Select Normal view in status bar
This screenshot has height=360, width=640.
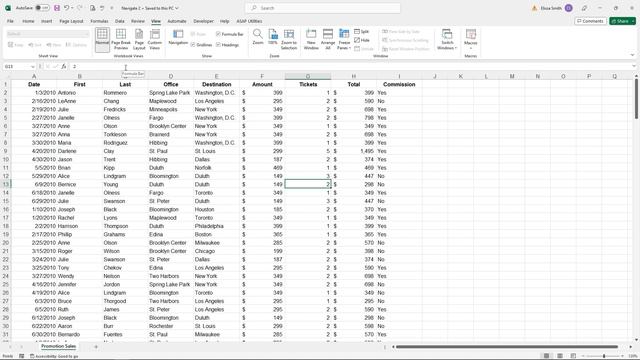click(x=546, y=356)
